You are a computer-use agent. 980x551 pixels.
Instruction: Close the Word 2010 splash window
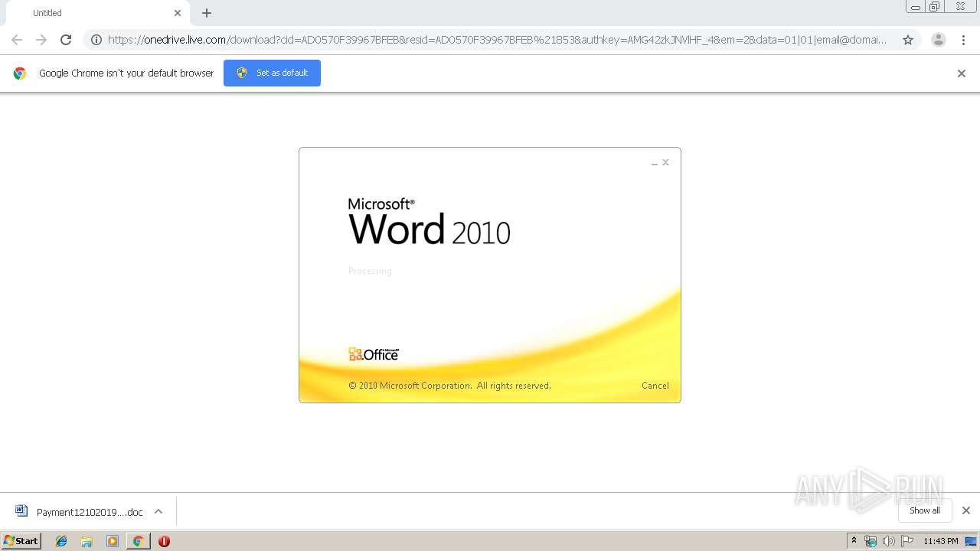click(666, 162)
